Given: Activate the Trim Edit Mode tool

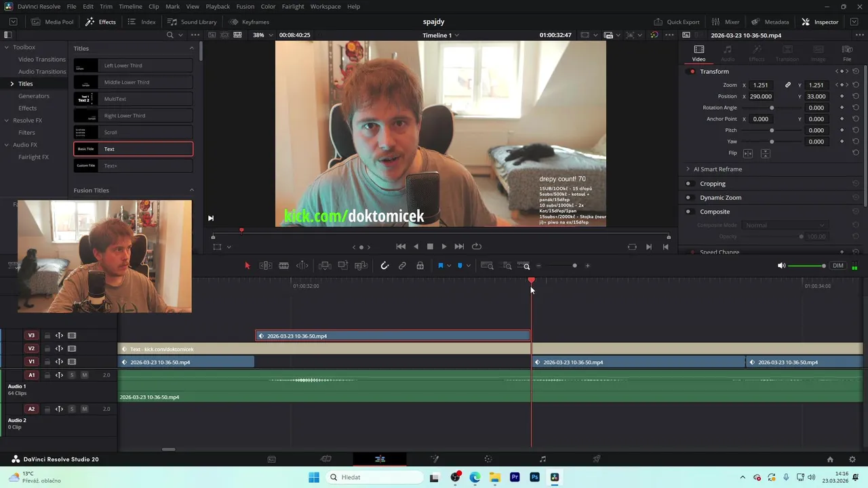Looking at the screenshot, I should click(266, 266).
